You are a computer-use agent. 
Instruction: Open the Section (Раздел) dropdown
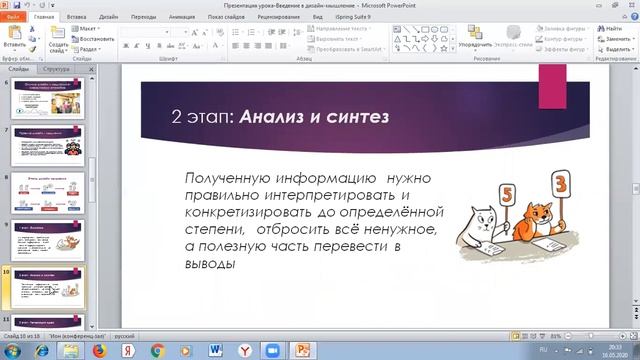[x=86, y=49]
